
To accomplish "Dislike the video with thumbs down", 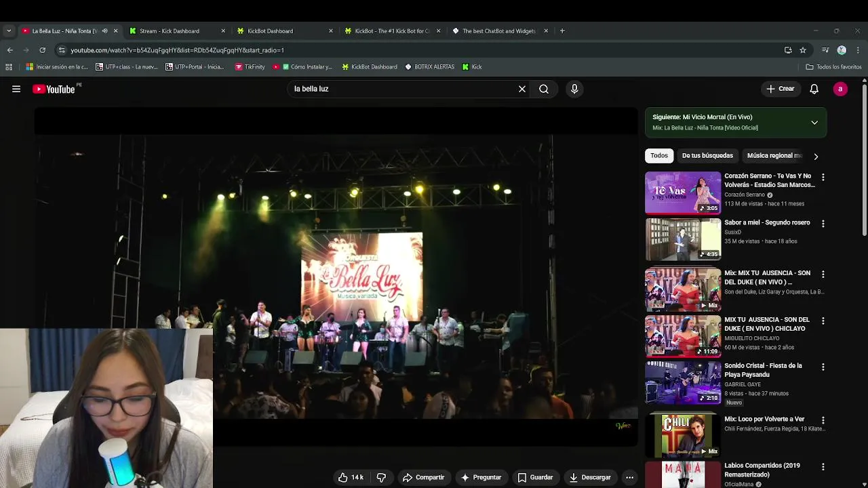I will (381, 477).
